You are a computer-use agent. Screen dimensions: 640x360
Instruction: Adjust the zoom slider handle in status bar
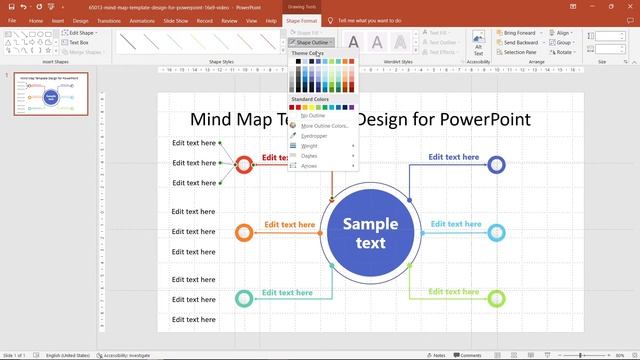tap(580, 356)
